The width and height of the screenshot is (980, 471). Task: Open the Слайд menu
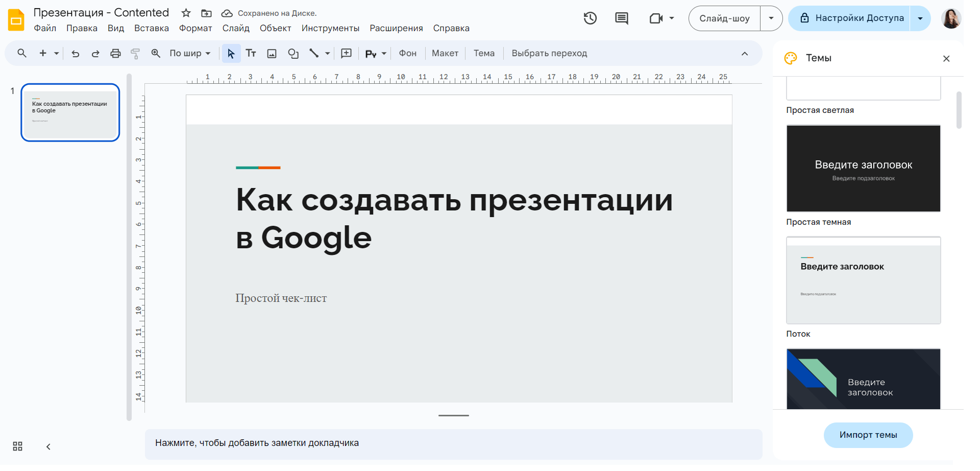pyautogui.click(x=236, y=28)
